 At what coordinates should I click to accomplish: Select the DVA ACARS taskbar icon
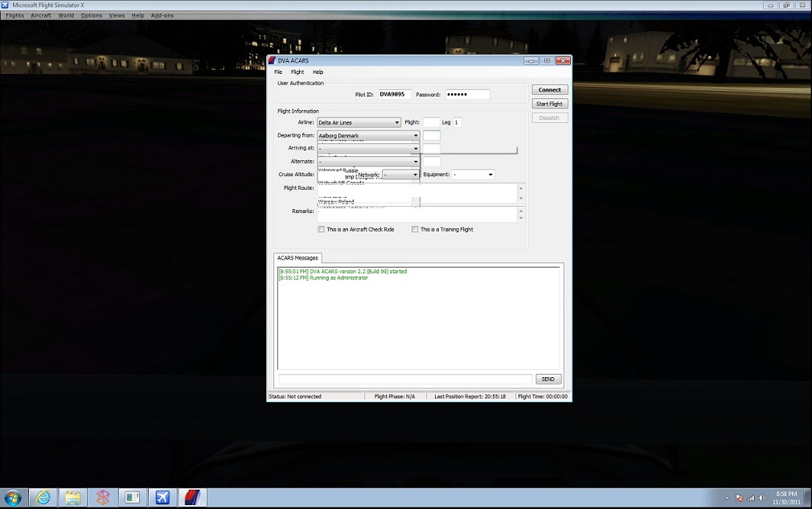coord(193,498)
